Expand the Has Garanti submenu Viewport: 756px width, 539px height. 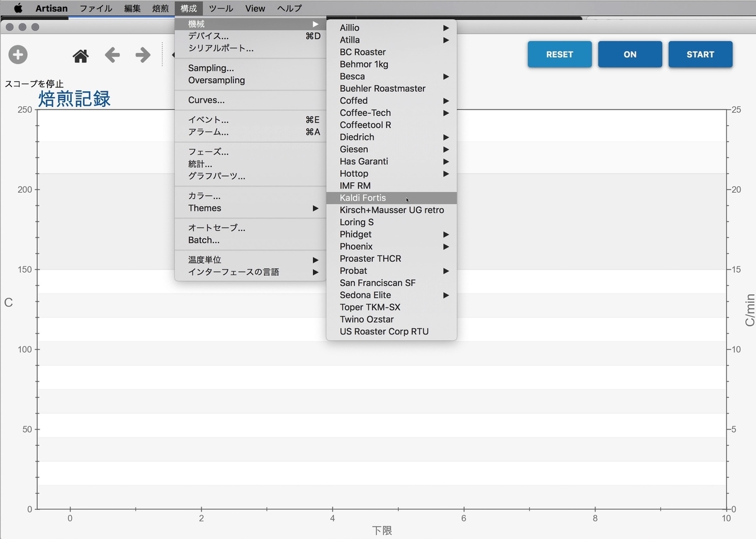[392, 161]
